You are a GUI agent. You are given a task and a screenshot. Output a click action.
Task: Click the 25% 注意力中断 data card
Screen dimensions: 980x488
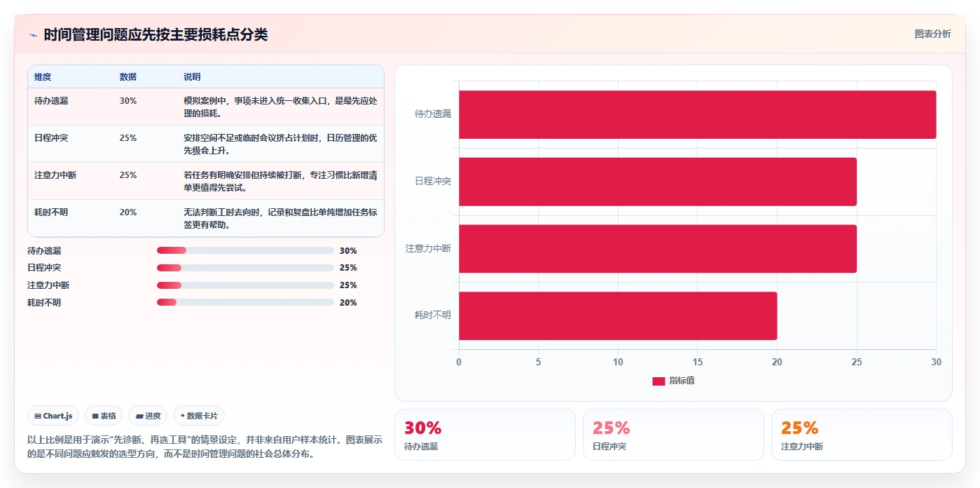coord(862,435)
